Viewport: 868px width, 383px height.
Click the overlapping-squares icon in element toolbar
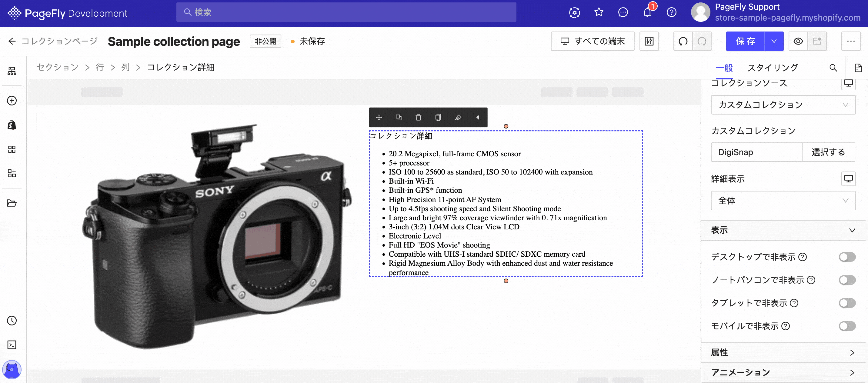pyautogui.click(x=399, y=117)
